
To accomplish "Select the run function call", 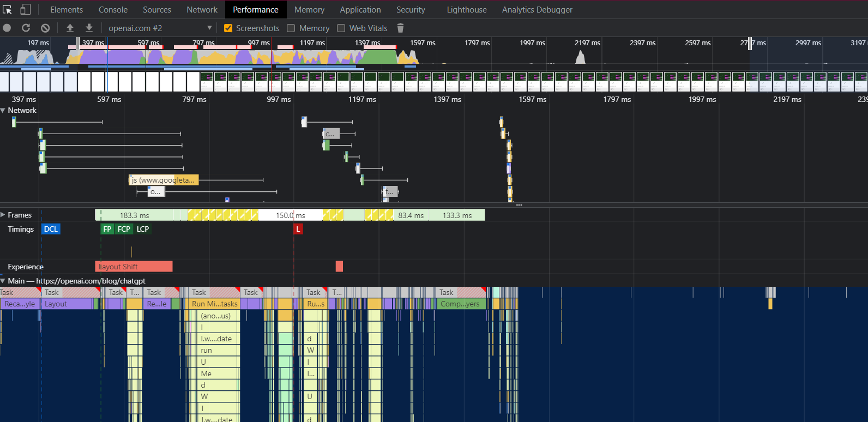I will [x=219, y=350].
